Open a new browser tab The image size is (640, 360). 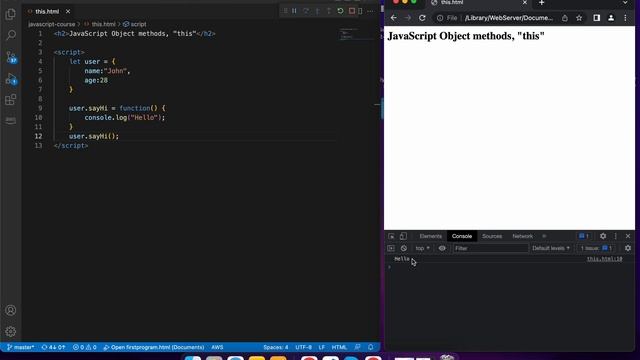542,3
